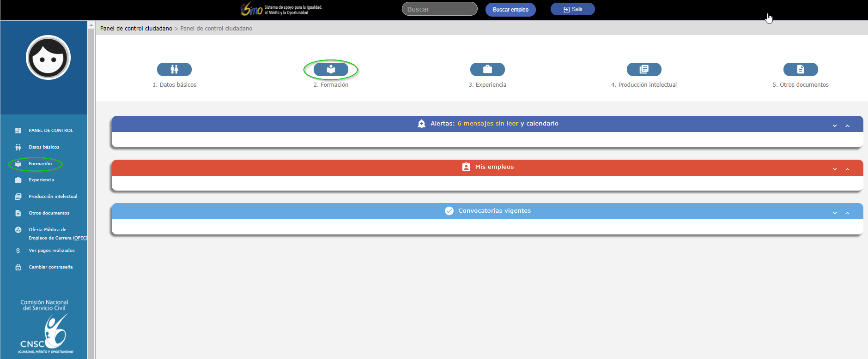Click the Salir logout button
Screen dimensions: 868x359
[572, 9]
